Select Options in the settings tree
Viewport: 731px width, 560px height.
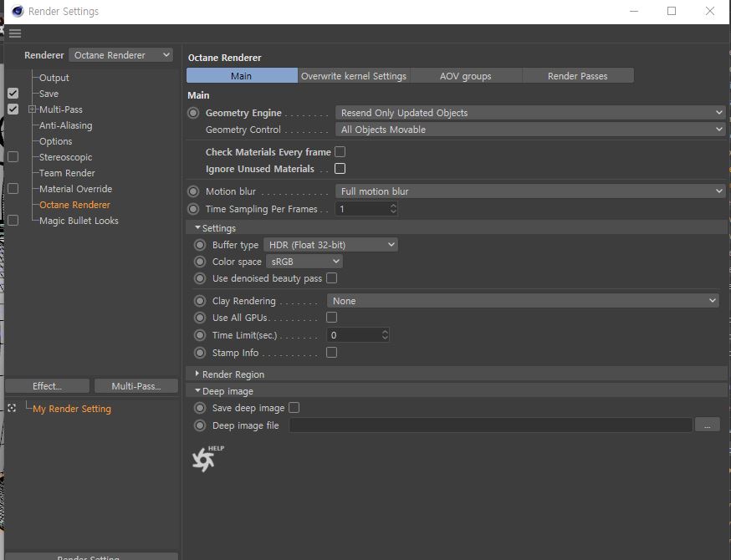coord(55,141)
